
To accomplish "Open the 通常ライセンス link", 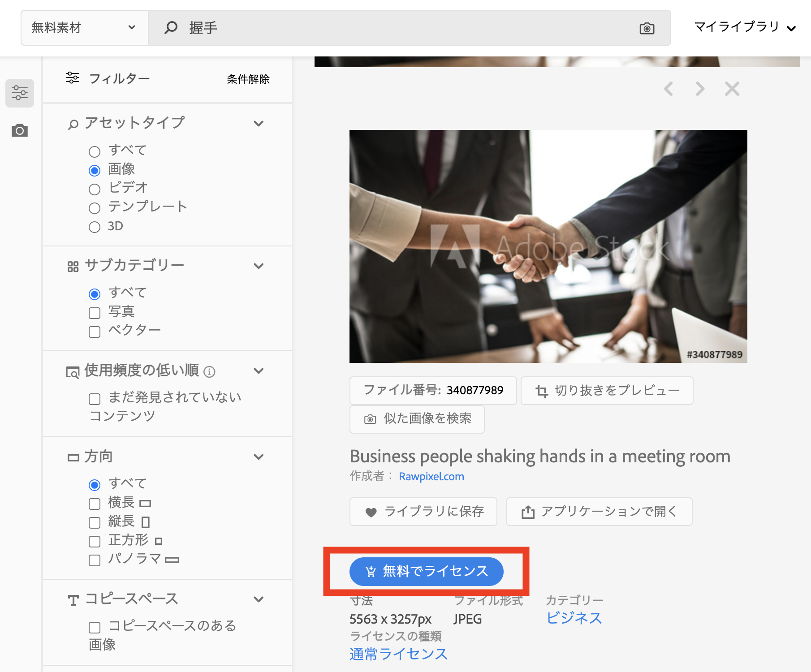I will click(x=399, y=654).
